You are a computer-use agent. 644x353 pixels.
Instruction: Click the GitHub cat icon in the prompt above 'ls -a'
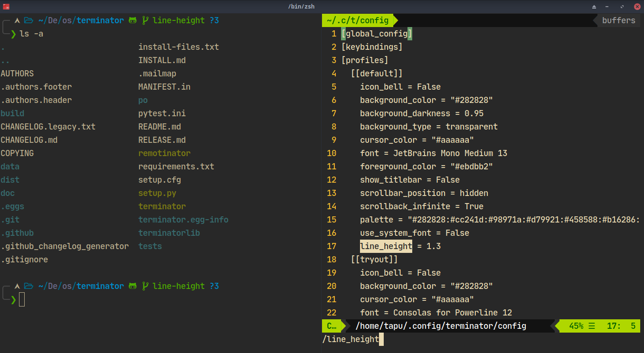tap(133, 20)
